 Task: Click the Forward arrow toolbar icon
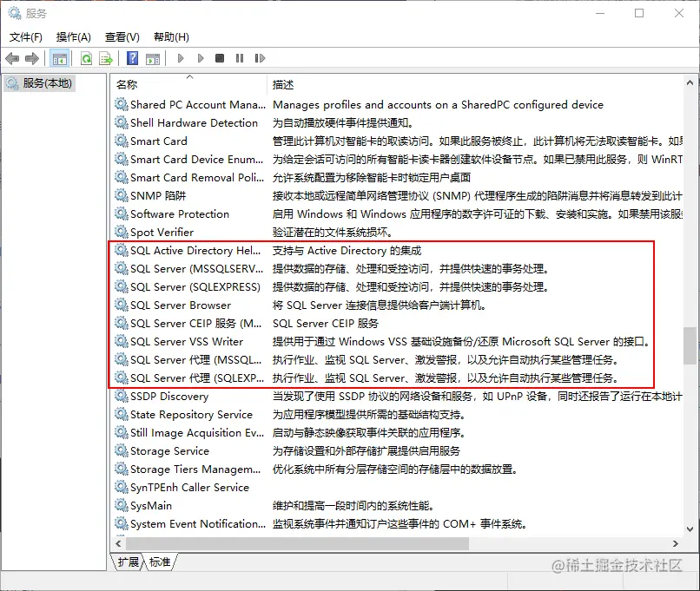[32, 58]
